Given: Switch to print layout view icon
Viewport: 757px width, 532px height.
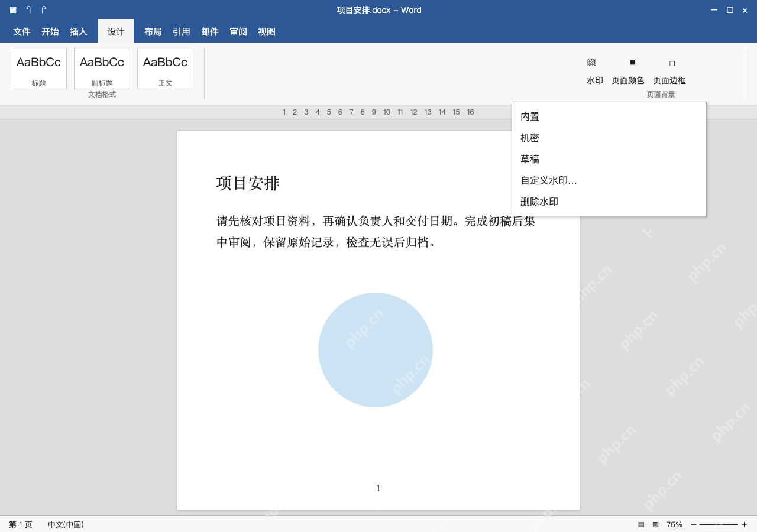Looking at the screenshot, I should click(x=641, y=524).
